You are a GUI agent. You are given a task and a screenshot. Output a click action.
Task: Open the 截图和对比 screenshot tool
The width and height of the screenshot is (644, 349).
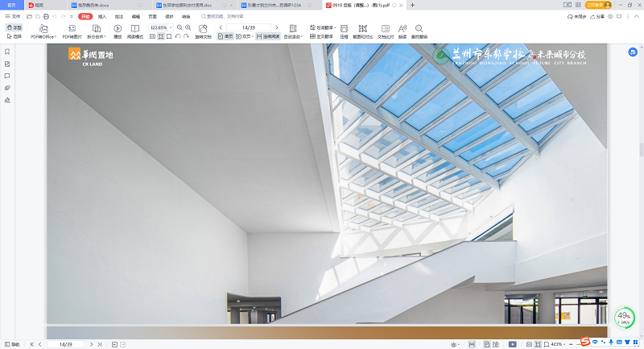click(x=364, y=29)
